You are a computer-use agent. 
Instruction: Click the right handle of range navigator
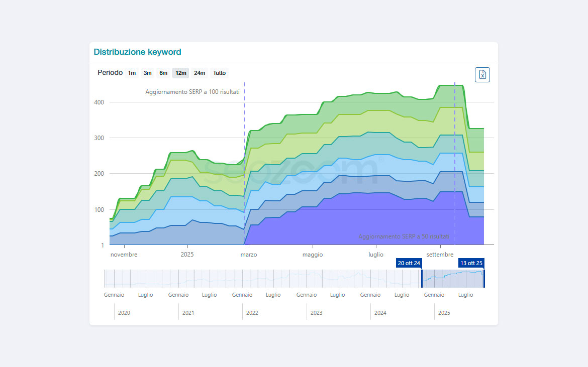point(484,279)
